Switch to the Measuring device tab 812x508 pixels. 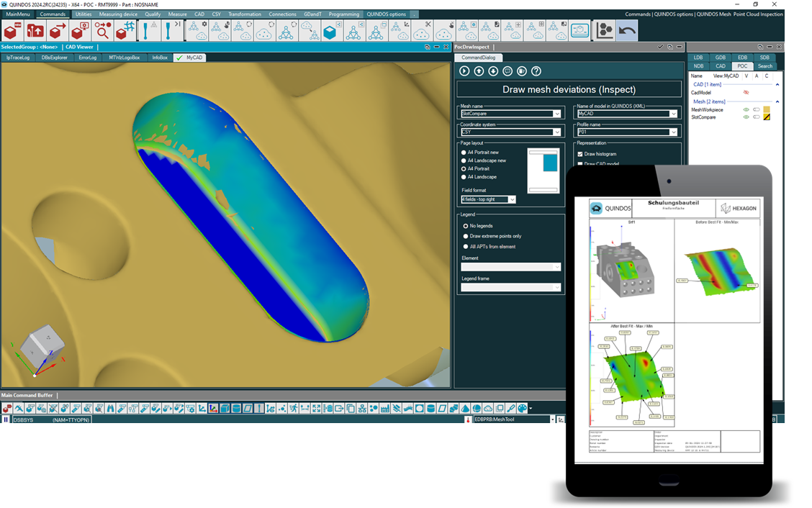(118, 14)
